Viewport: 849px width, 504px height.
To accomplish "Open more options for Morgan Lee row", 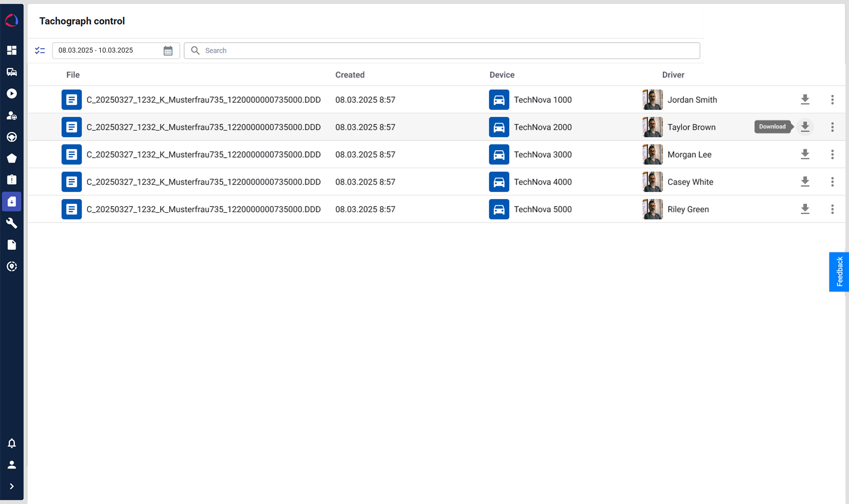I will click(x=832, y=154).
